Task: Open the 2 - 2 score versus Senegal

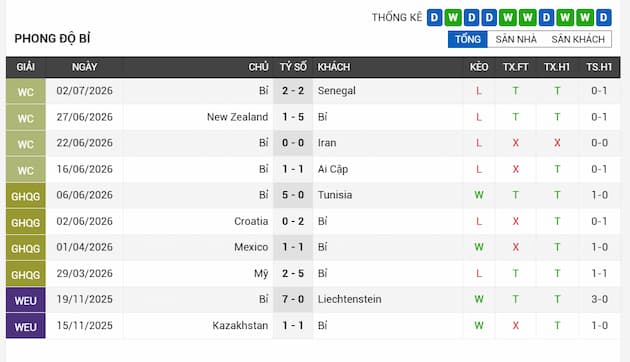Action: 293,91
